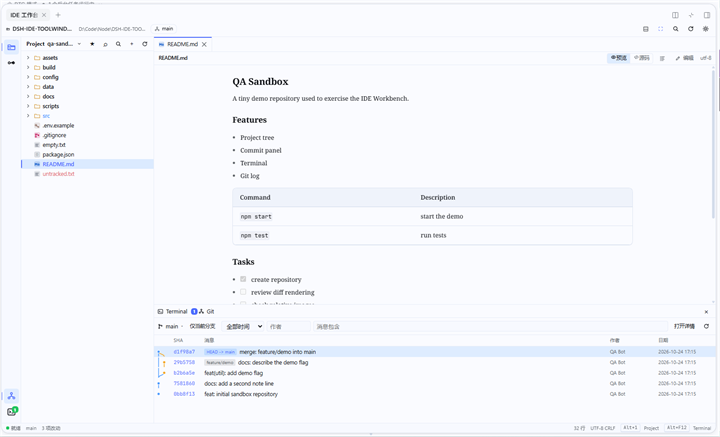
Task: Click the Project shortcut in status bar
Action: pos(651,428)
